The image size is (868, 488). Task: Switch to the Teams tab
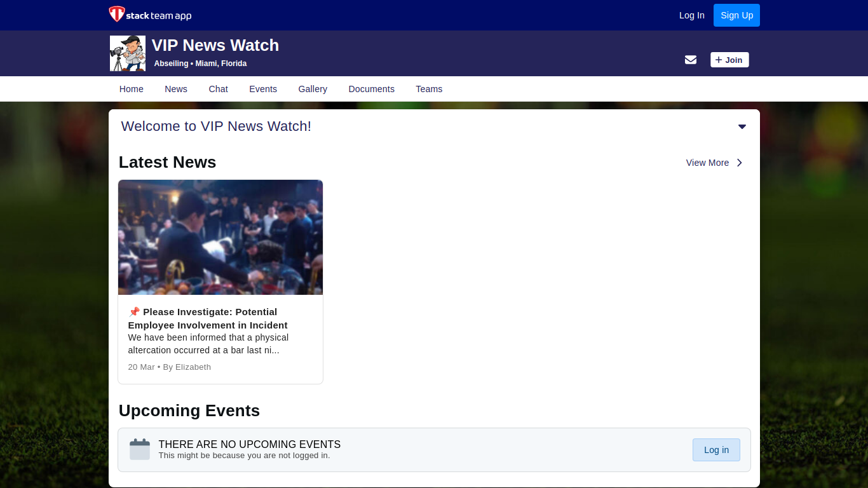(x=429, y=89)
